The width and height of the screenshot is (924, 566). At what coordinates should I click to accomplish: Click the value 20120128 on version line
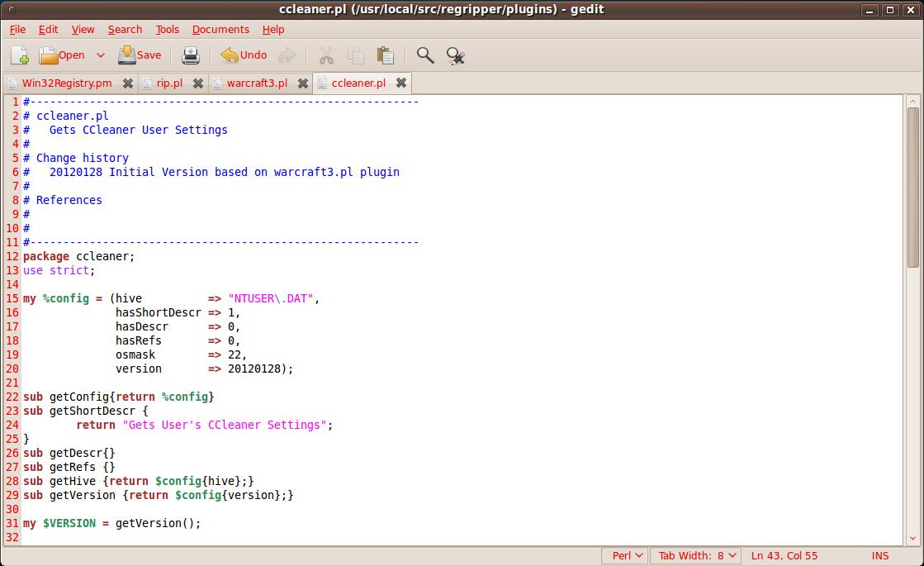click(x=254, y=369)
